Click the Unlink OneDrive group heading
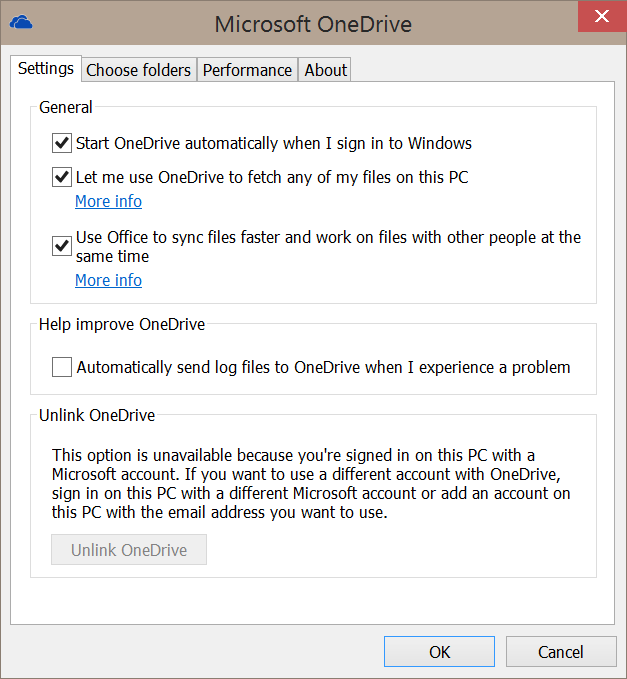627x679 pixels. point(97,415)
